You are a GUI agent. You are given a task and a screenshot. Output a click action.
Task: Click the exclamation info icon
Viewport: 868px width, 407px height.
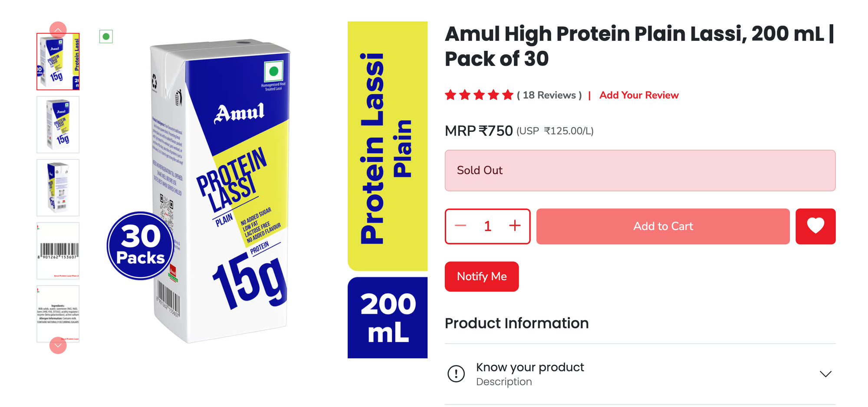(456, 374)
